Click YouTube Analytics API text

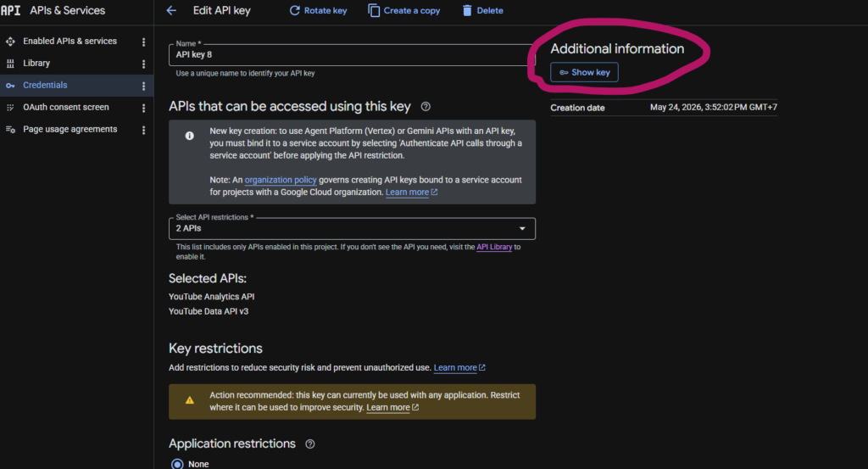tap(211, 297)
